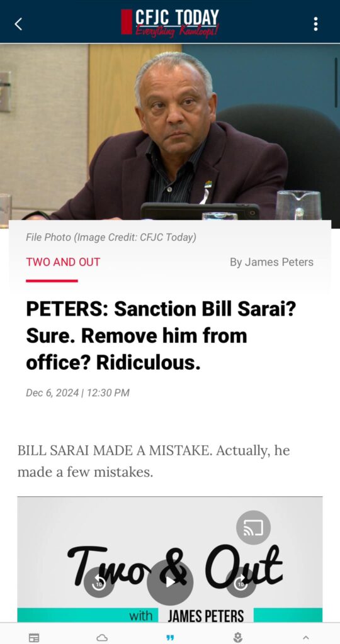
Task: Click the page scrollbar handle
Action: coord(336,82)
